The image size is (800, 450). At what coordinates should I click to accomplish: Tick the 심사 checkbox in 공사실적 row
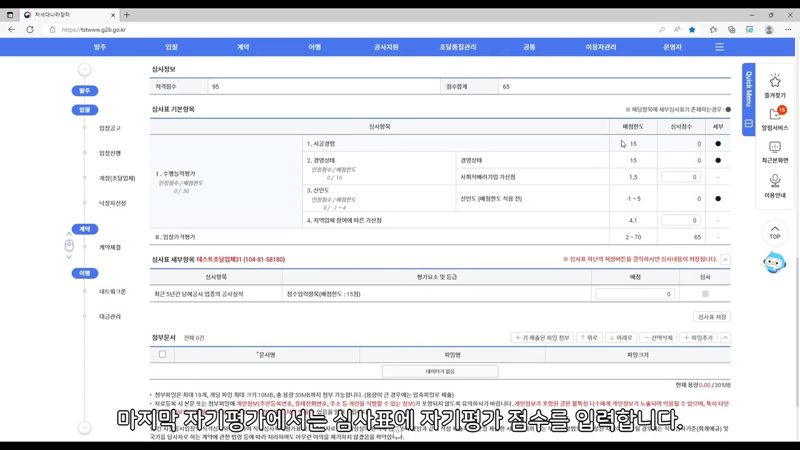click(x=705, y=294)
